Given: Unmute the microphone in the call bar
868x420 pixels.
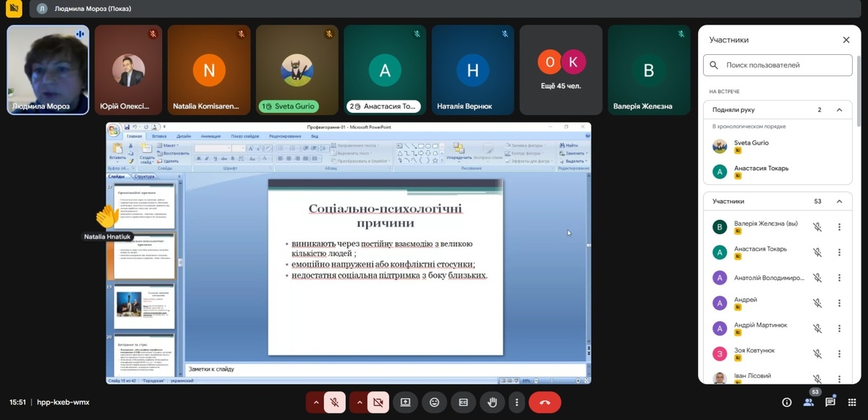Looking at the screenshot, I should click(334, 402).
